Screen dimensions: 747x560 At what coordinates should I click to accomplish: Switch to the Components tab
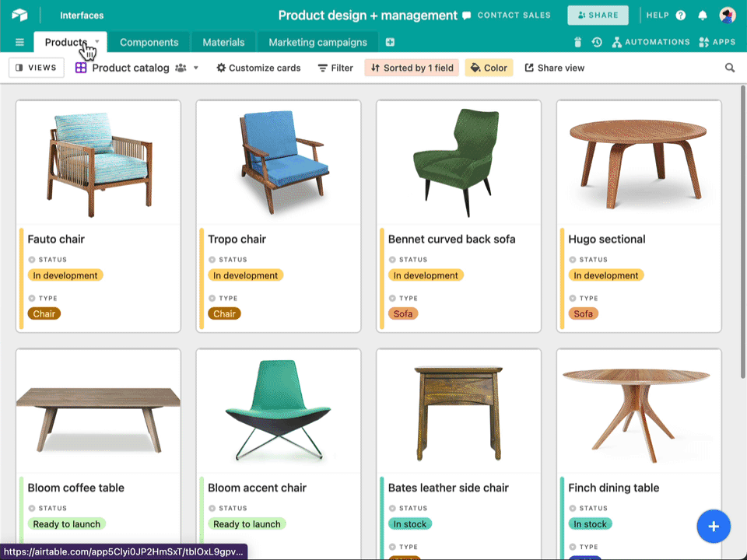[x=149, y=42]
